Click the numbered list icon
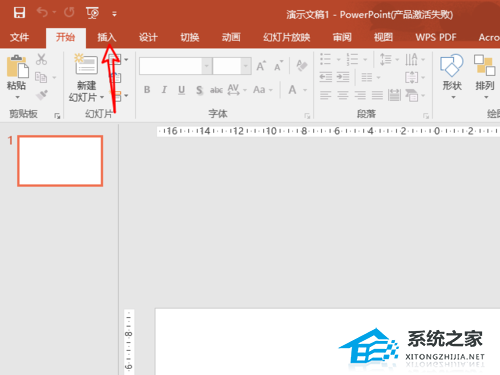The image size is (500, 375). tap(352, 59)
